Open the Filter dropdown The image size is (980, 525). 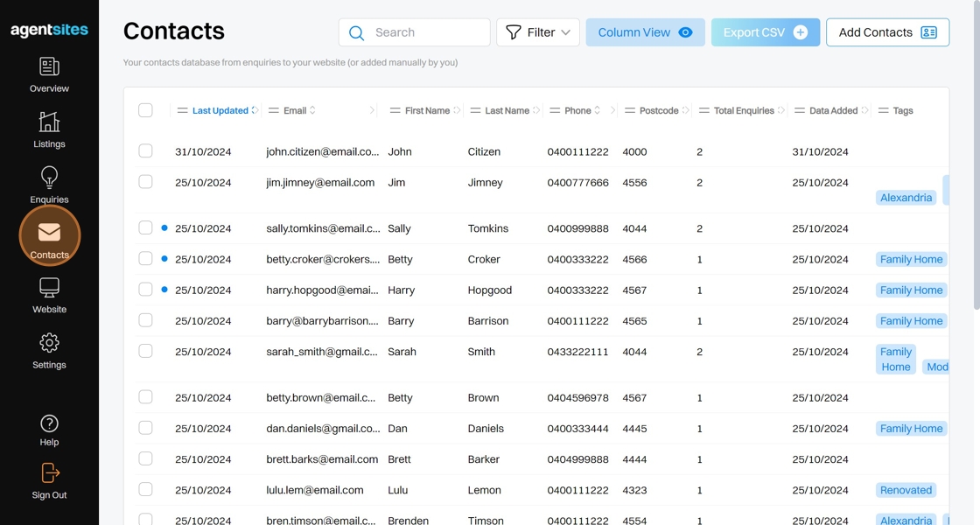[x=538, y=32]
